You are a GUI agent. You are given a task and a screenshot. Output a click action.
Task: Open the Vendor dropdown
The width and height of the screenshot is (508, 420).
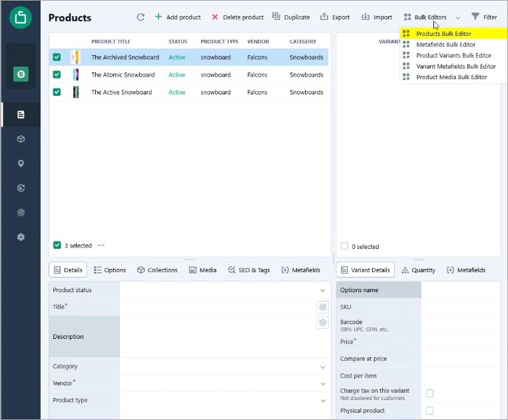click(323, 384)
